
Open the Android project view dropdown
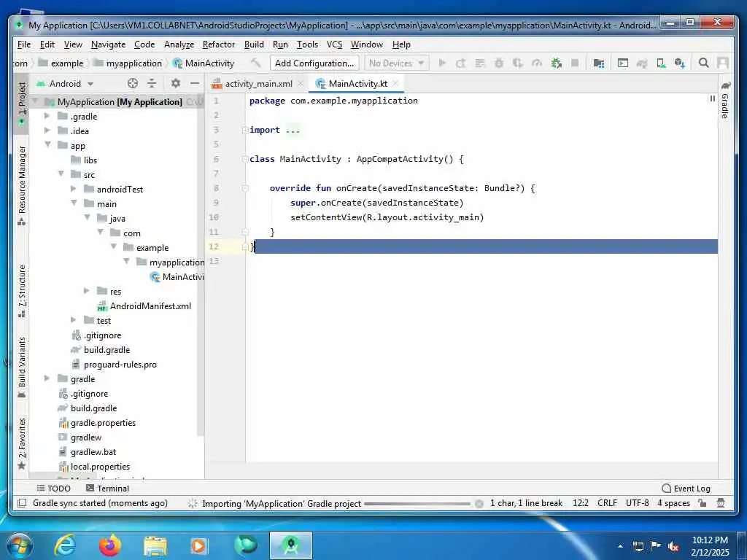pyautogui.click(x=65, y=83)
